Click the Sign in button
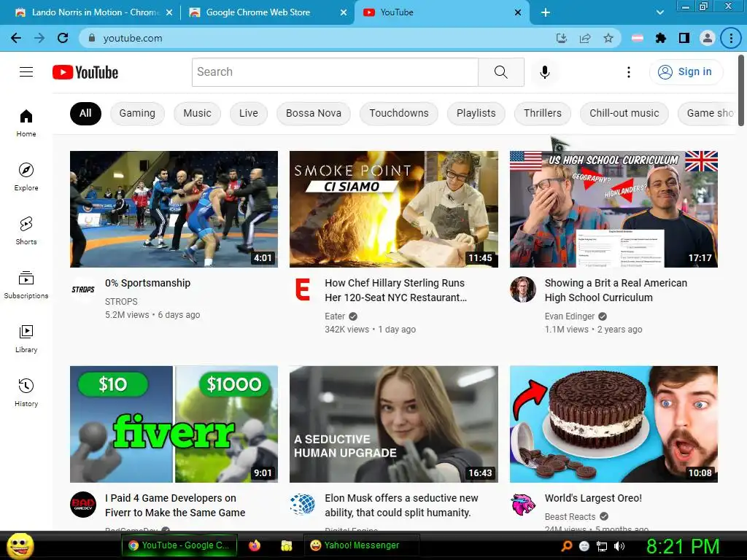Screen dimensions: 747x560 pos(686,72)
